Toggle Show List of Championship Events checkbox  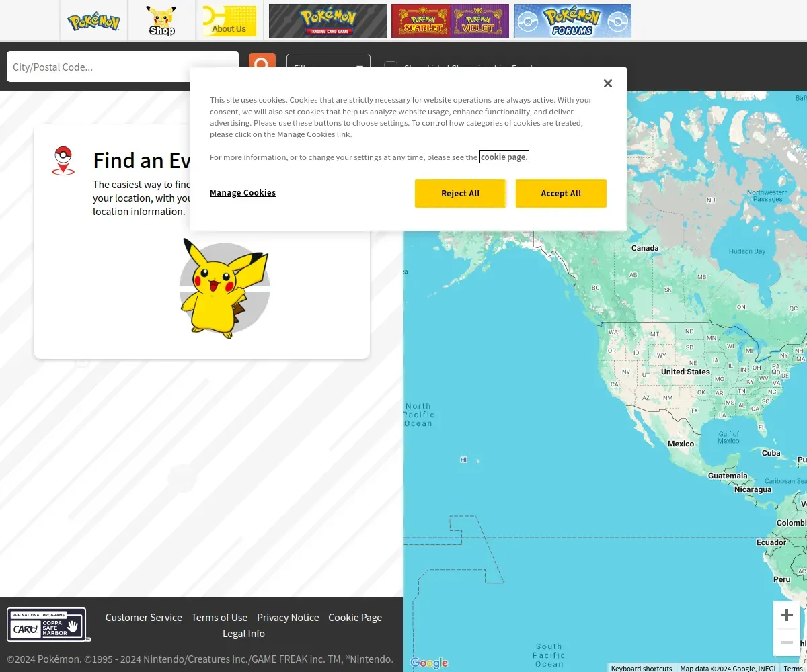[391, 65]
